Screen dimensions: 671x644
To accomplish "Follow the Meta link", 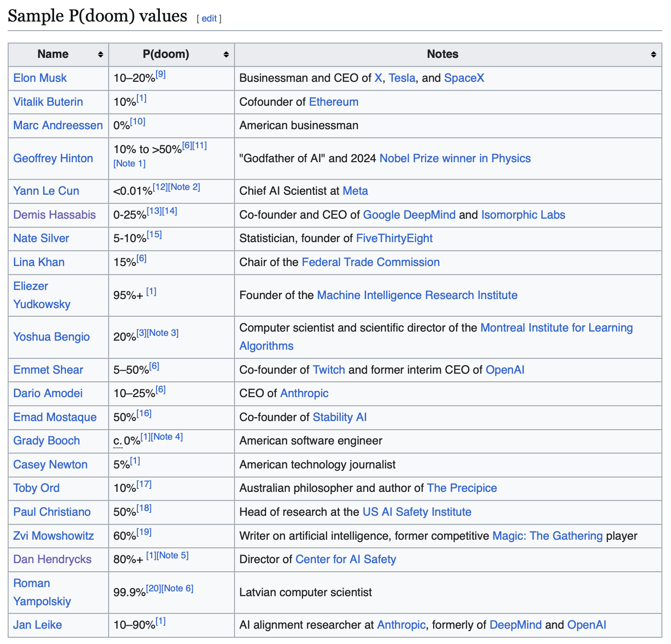I will click(x=356, y=191).
